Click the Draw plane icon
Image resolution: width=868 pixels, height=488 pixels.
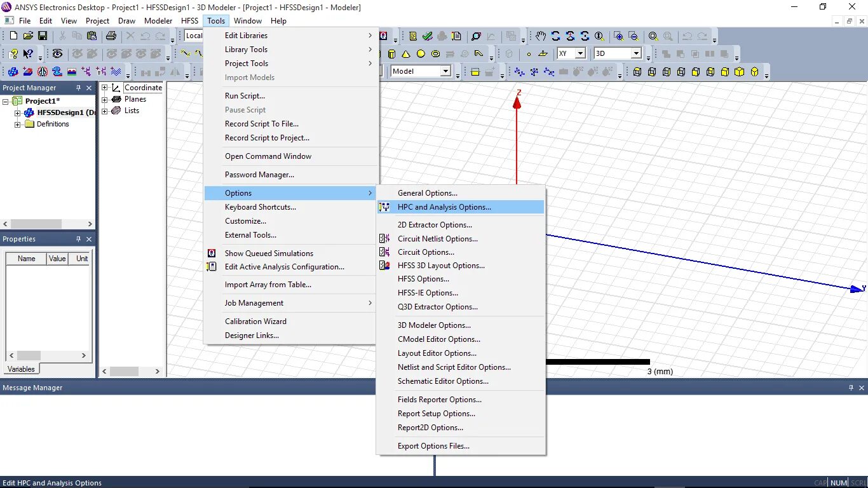[543, 54]
